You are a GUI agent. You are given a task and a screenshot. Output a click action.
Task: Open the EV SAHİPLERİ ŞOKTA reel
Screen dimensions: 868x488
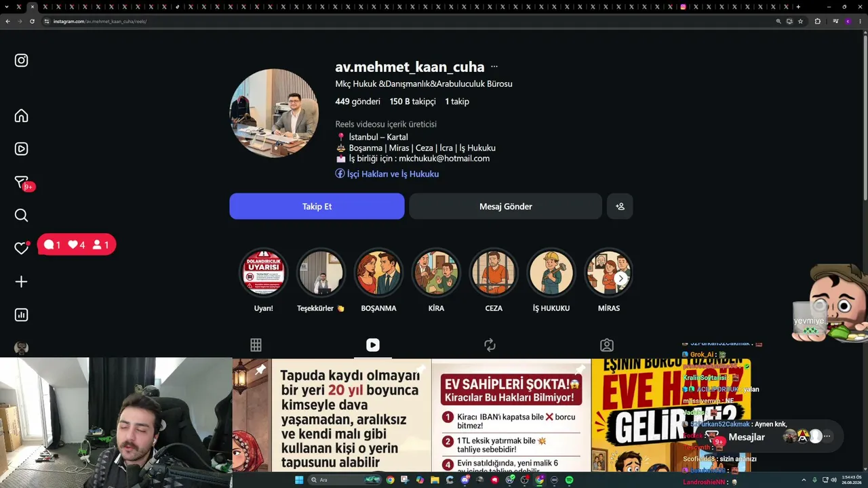(x=511, y=415)
